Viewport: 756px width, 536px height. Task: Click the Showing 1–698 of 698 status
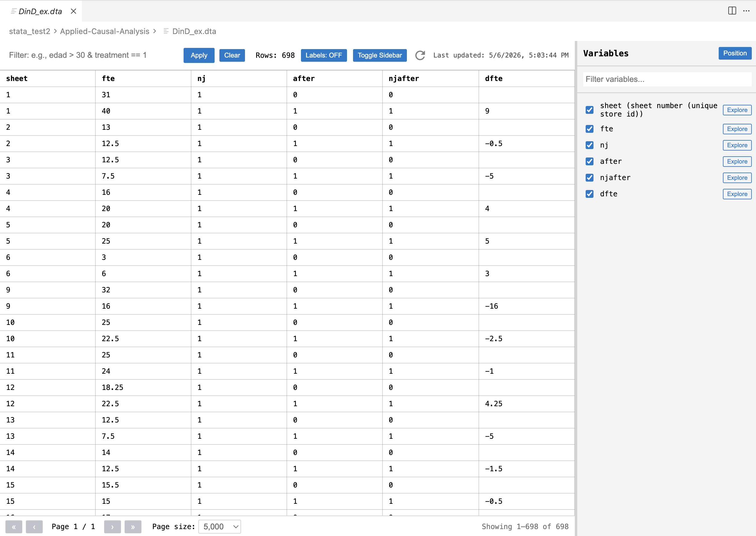tap(525, 527)
